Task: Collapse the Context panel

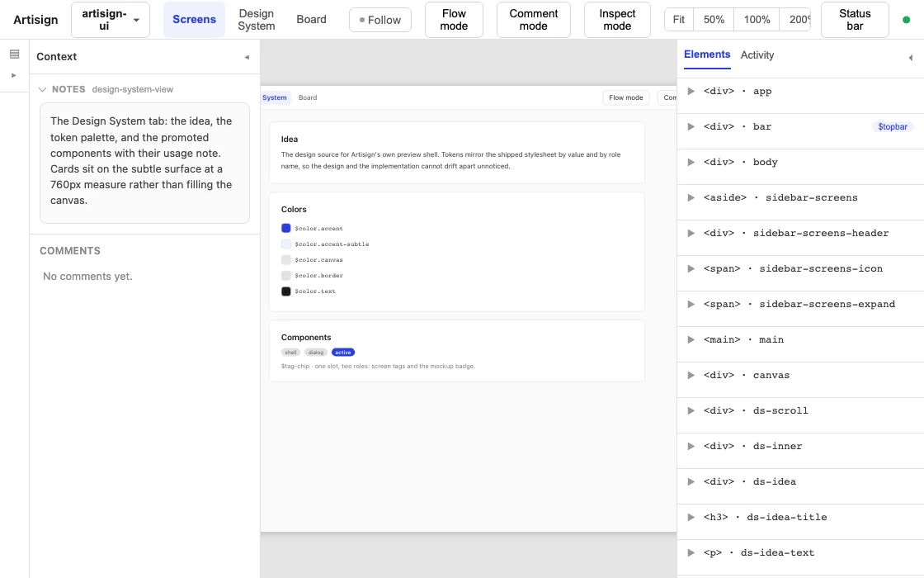Action: [x=247, y=57]
